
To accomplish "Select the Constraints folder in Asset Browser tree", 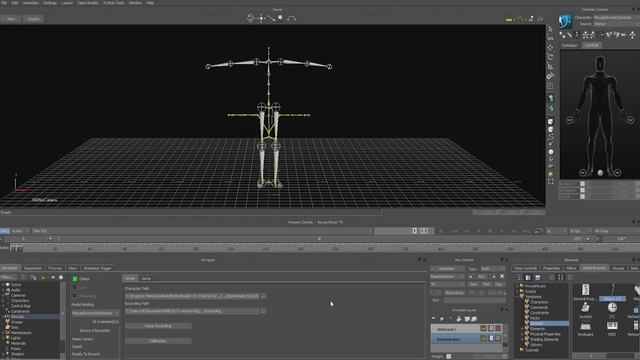I will click(x=540, y=313).
